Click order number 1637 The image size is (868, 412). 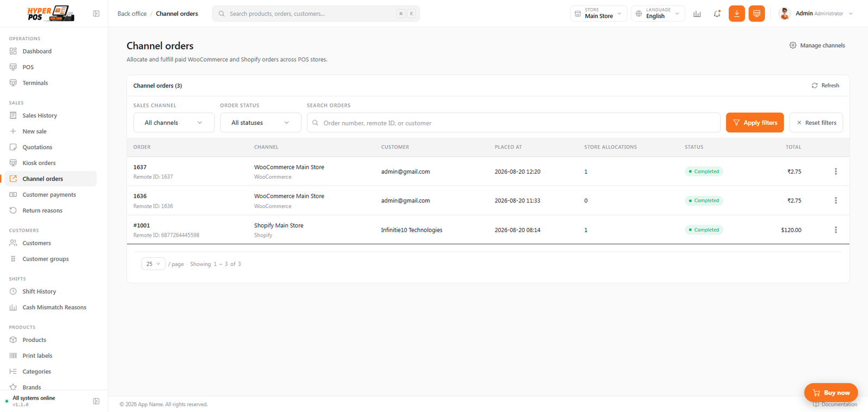pyautogui.click(x=140, y=167)
